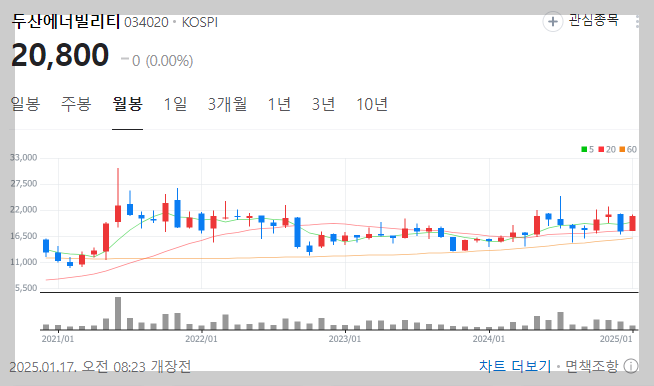
Task: Click the 2024/01 date axis label
Action: pyautogui.click(x=489, y=339)
